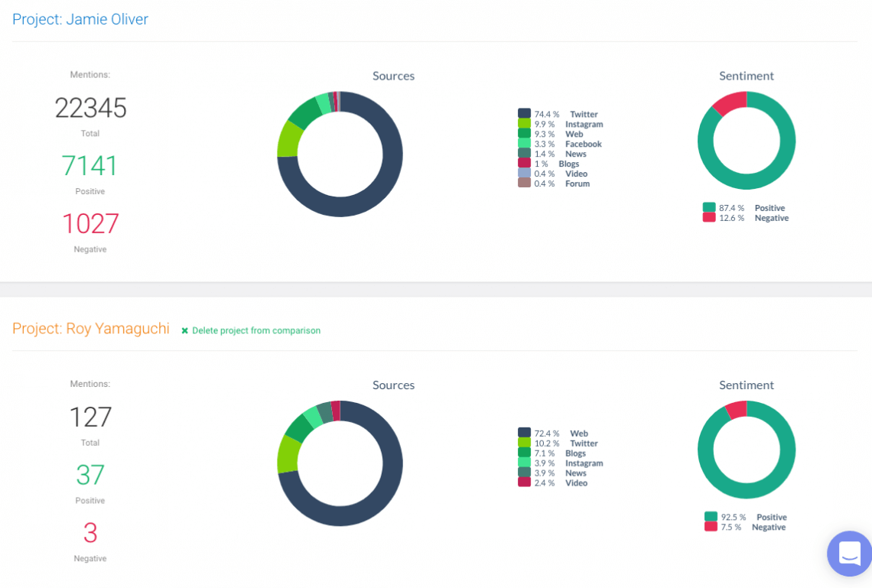Click the 0.4 % Video legend entry
872x588 pixels.
(553, 174)
